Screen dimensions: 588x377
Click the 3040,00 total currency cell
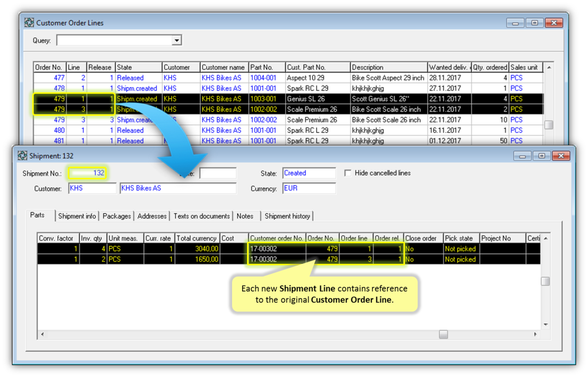(197, 249)
